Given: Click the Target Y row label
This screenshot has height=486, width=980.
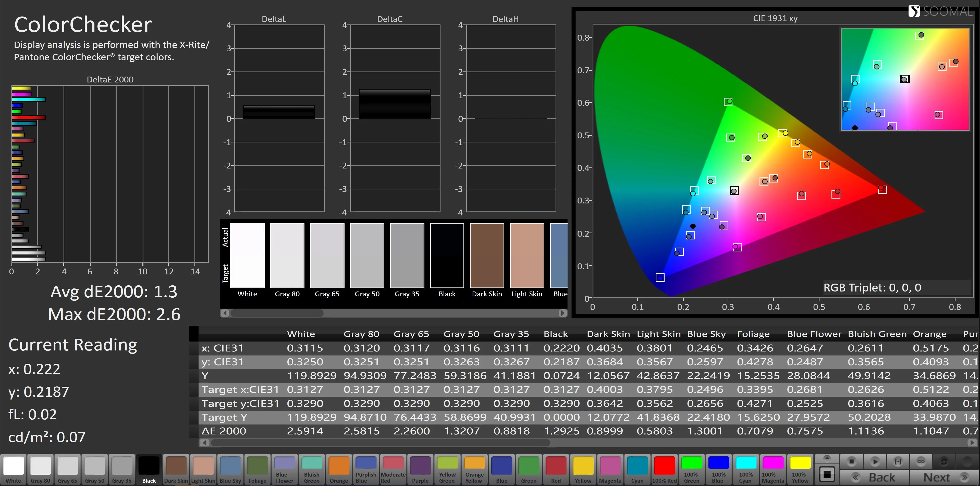Looking at the screenshot, I should pyautogui.click(x=225, y=417).
